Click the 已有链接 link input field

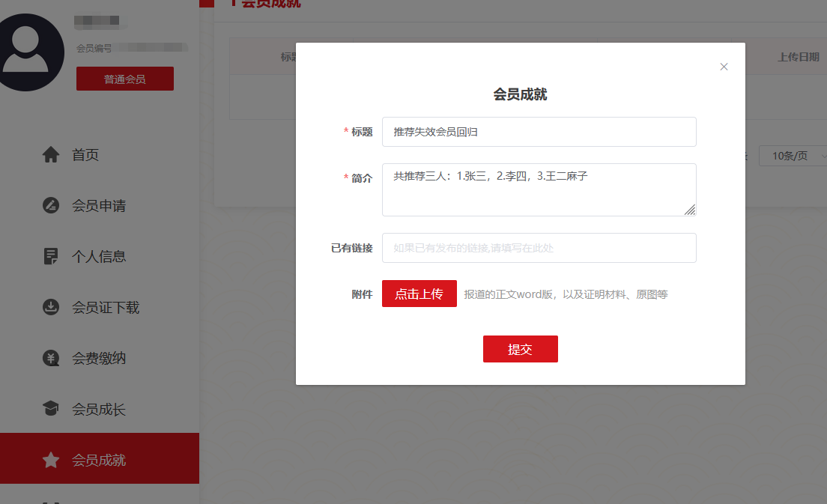tap(539, 248)
